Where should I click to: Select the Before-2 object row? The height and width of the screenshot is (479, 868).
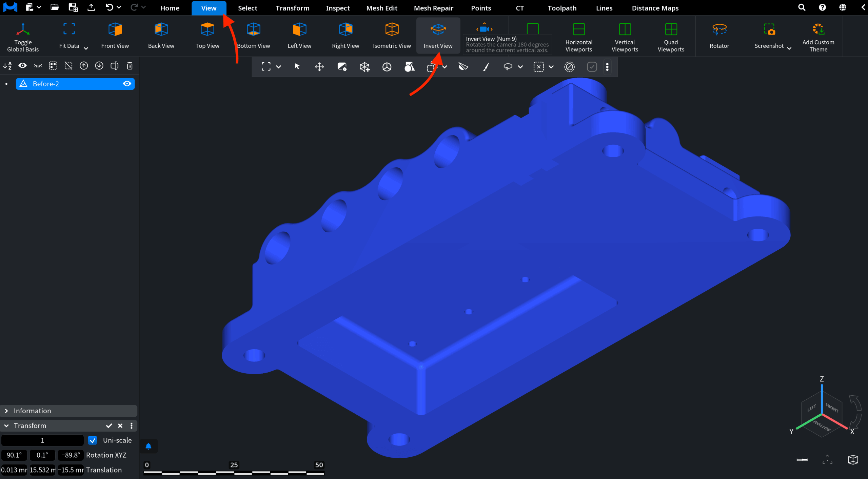75,84
